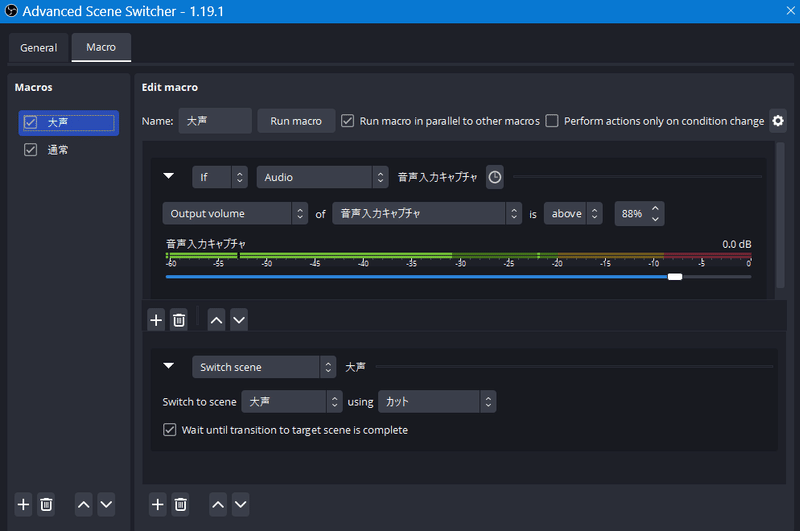Close the Advanced Scene Switcher window
Screen dimensions: 800x531
click(791, 11)
